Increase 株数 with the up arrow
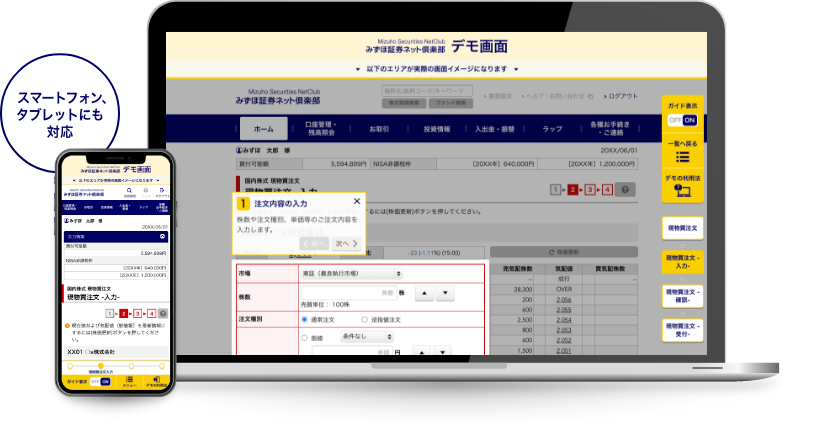Viewport: 833px width, 429px height. pyautogui.click(x=424, y=293)
